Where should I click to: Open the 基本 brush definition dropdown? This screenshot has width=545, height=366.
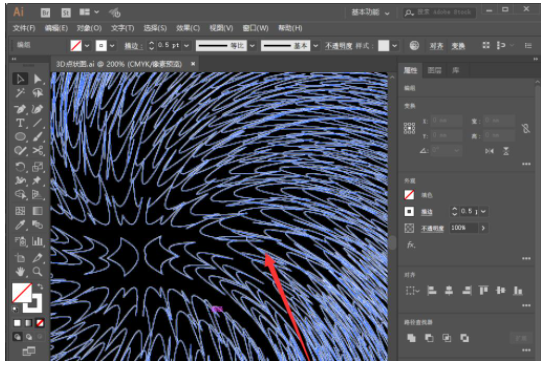click(x=316, y=46)
